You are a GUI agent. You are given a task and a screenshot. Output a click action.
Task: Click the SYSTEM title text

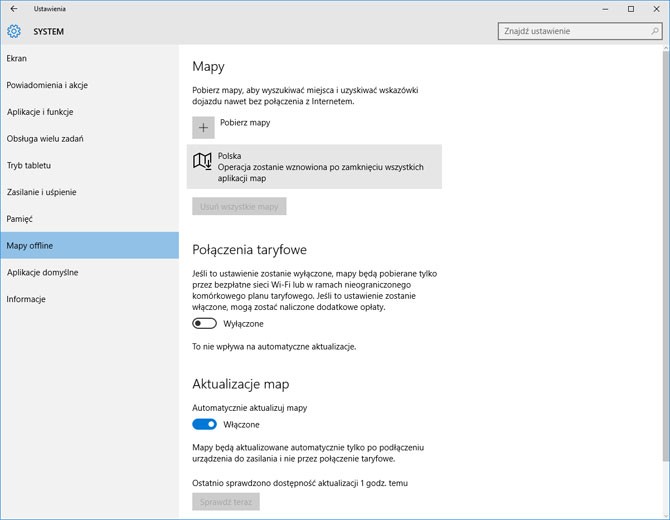pos(49,32)
